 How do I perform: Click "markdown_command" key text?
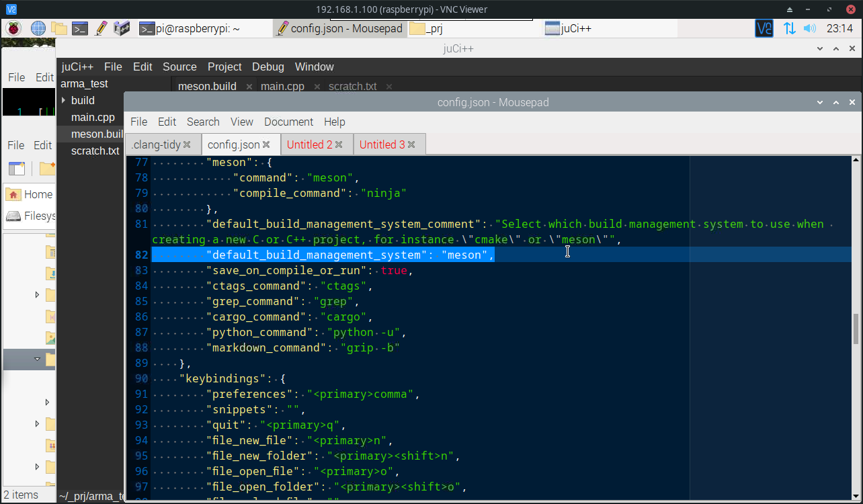tap(267, 347)
